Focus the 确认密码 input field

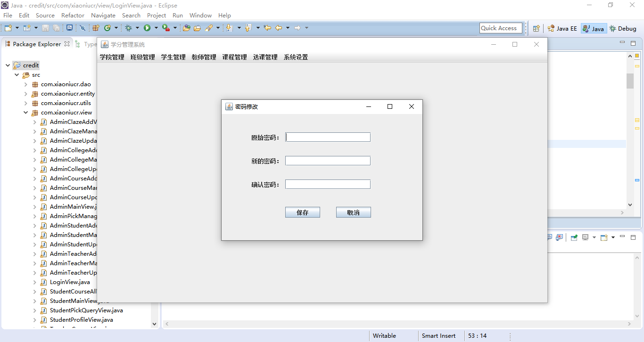pos(328,184)
